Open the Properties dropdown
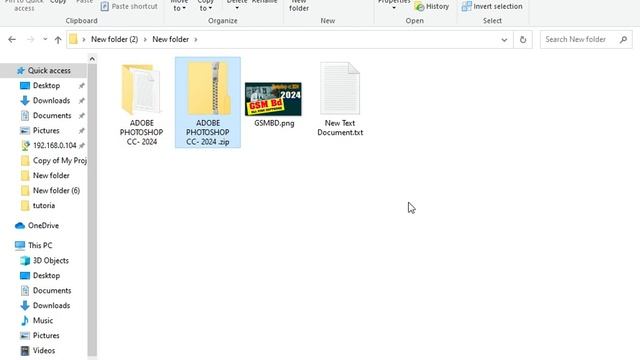The width and height of the screenshot is (640, 360). (393, 6)
